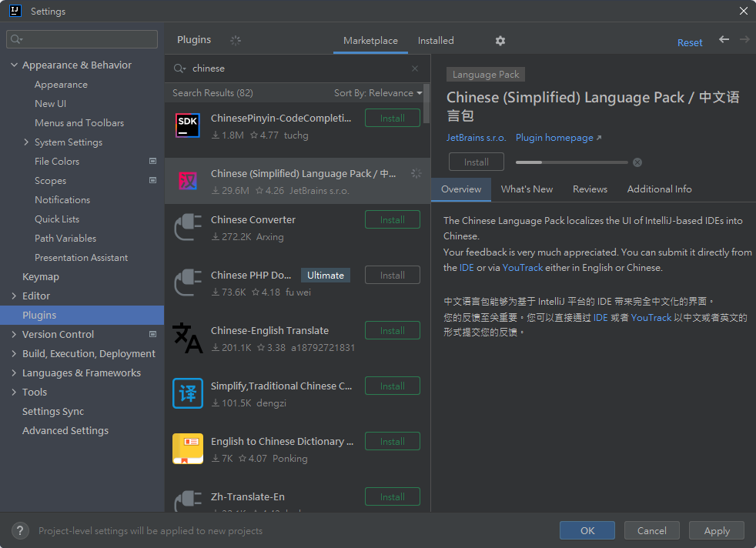Image resolution: width=756 pixels, height=548 pixels.
Task: Click the File Colors project-level icon
Action: click(x=153, y=161)
